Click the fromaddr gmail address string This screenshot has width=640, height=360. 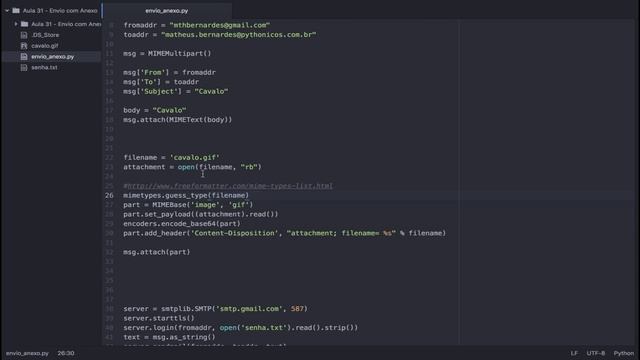tap(220, 25)
